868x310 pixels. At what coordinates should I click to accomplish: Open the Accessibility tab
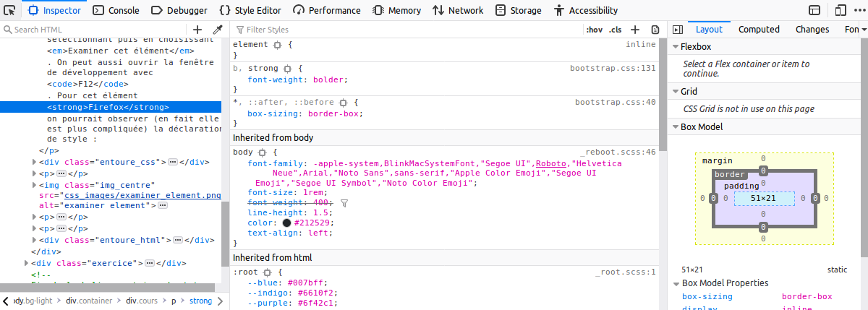coord(586,10)
